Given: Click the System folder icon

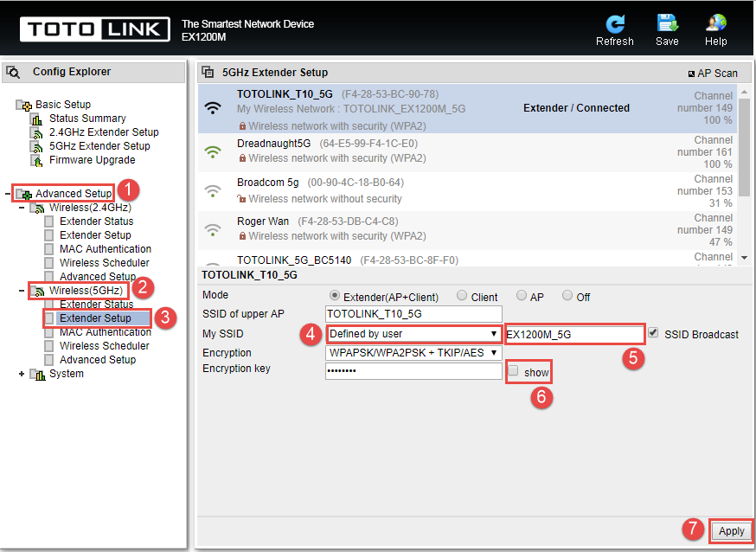Looking at the screenshot, I should point(37,374).
